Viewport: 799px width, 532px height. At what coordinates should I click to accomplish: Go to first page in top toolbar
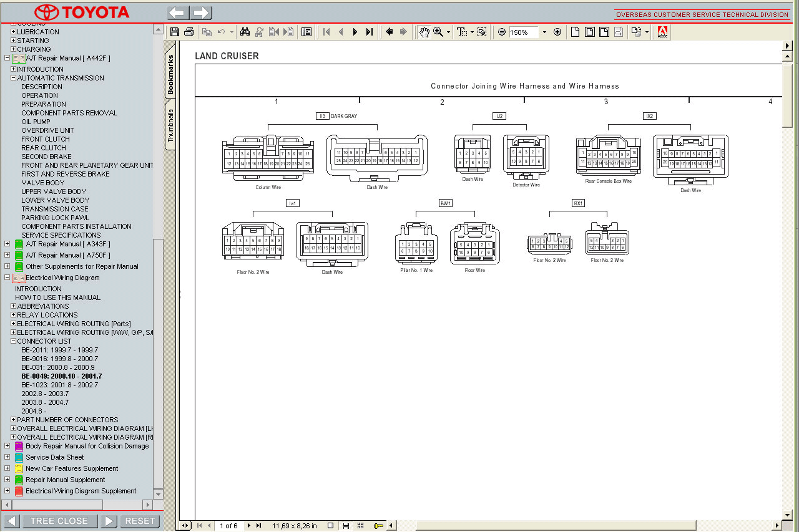(x=326, y=32)
